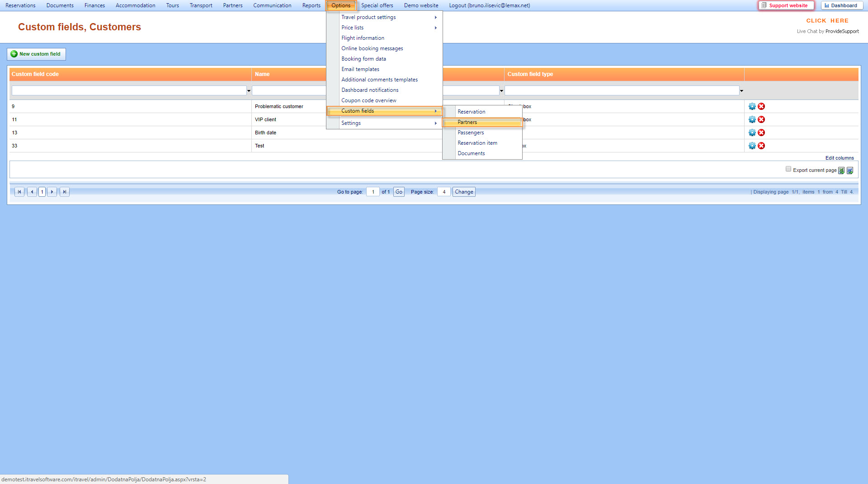Open Demo website menu item

coord(421,5)
